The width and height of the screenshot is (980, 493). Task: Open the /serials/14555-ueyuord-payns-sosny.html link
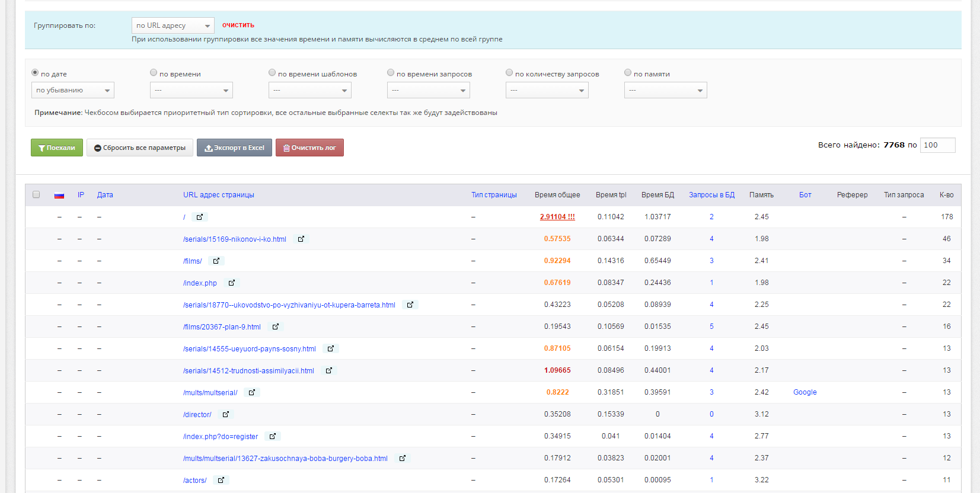click(x=250, y=349)
